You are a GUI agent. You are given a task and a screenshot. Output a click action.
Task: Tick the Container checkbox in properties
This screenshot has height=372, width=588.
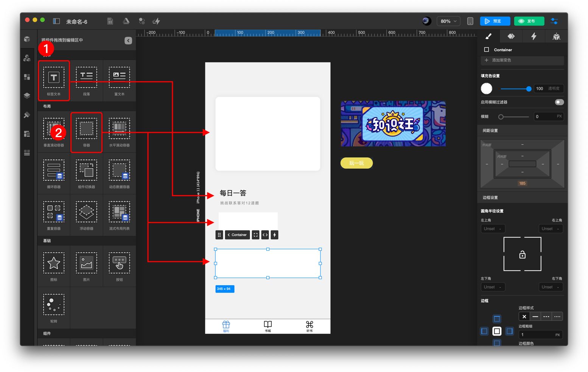[487, 50]
